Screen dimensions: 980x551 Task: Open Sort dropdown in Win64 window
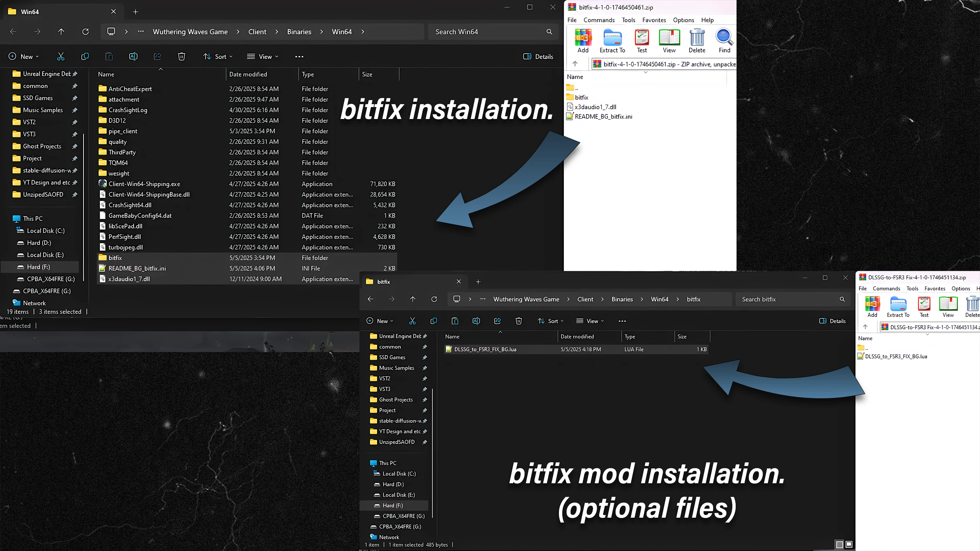click(217, 57)
